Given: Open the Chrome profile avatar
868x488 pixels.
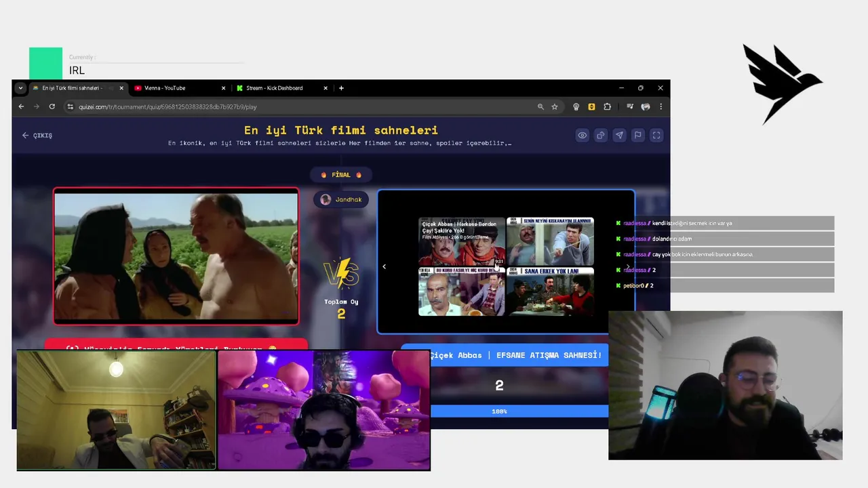Looking at the screenshot, I should 646,106.
